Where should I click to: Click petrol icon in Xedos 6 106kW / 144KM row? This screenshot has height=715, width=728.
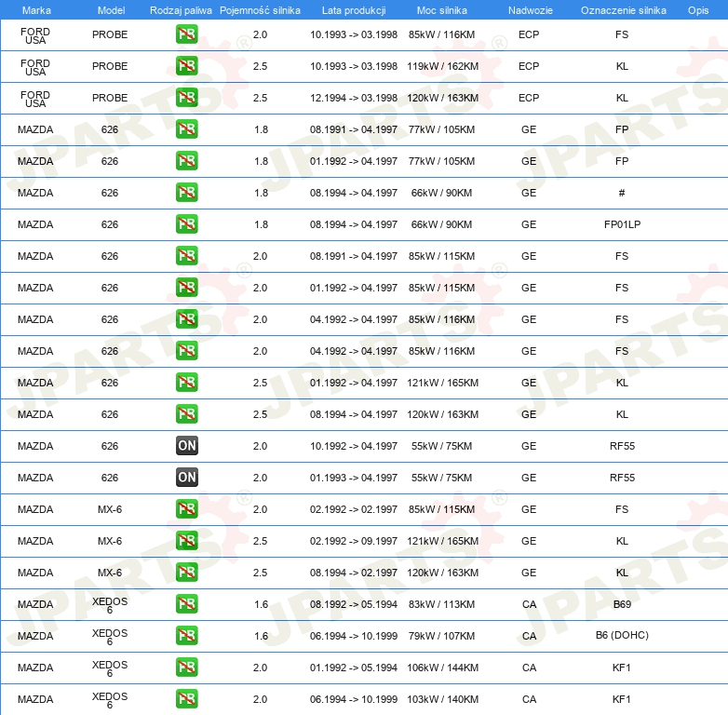(x=186, y=668)
